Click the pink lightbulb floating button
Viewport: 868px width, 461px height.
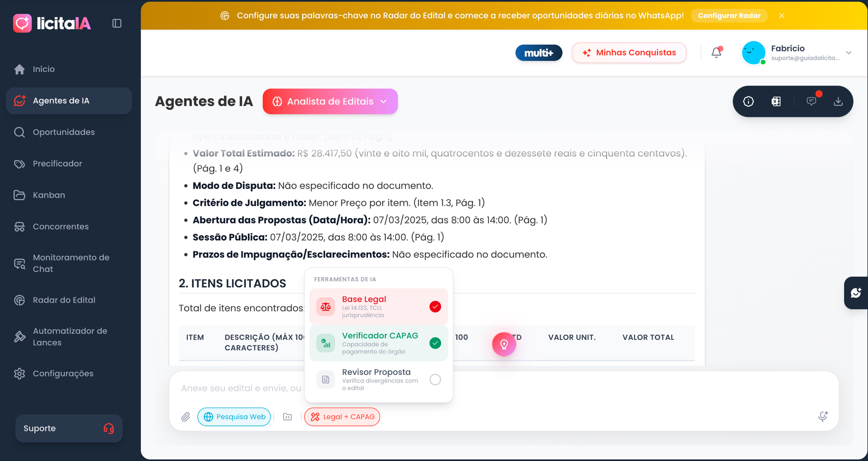click(x=504, y=344)
